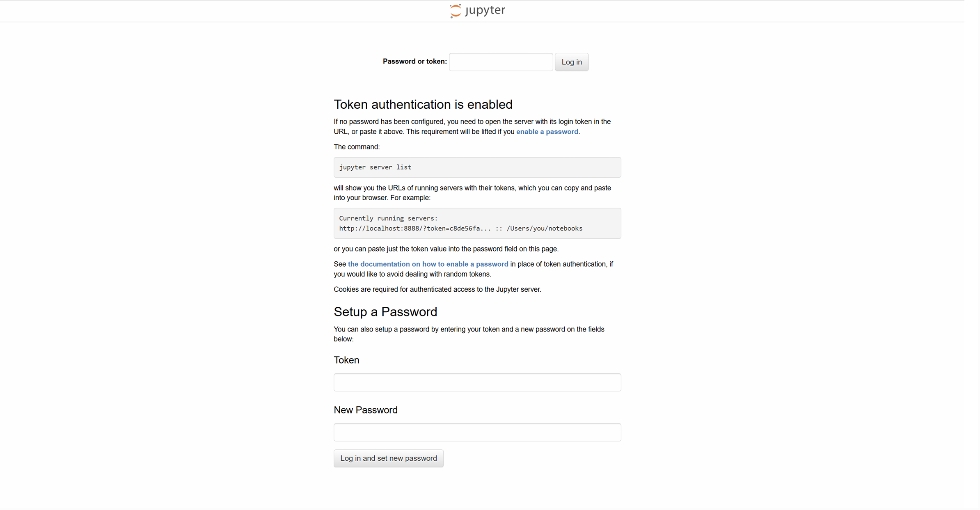Click the localhost:8888 token URL example line
This screenshot has width=980, height=510.
click(460, 229)
